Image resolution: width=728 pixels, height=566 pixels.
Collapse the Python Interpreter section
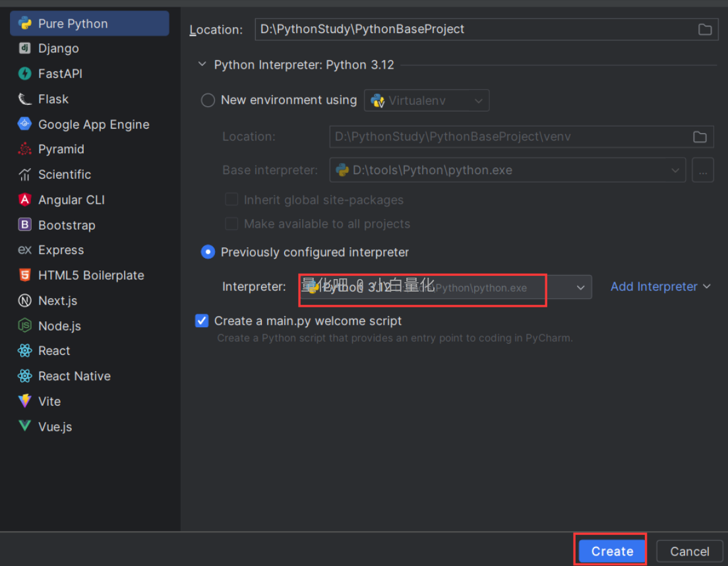pyautogui.click(x=201, y=65)
